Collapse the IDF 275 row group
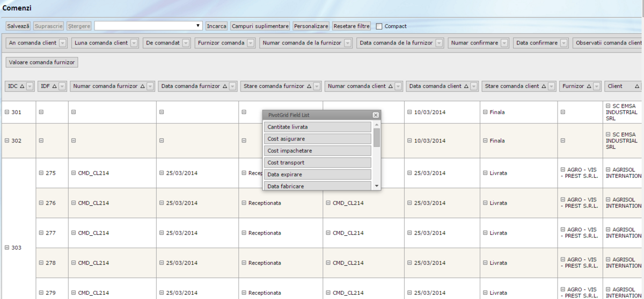Viewport: 644px width, 299px height. [41, 173]
